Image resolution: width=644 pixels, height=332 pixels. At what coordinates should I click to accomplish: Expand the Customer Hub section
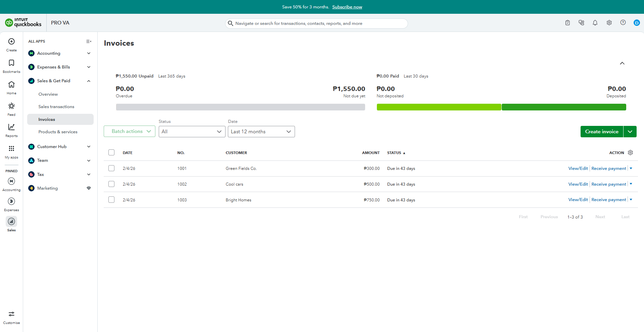[89, 147]
